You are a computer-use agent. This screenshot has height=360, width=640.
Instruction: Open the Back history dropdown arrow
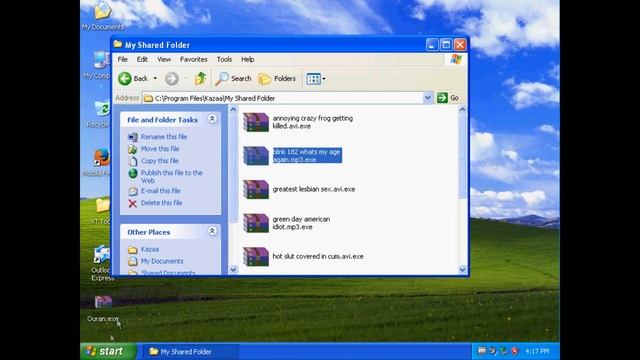click(155, 78)
